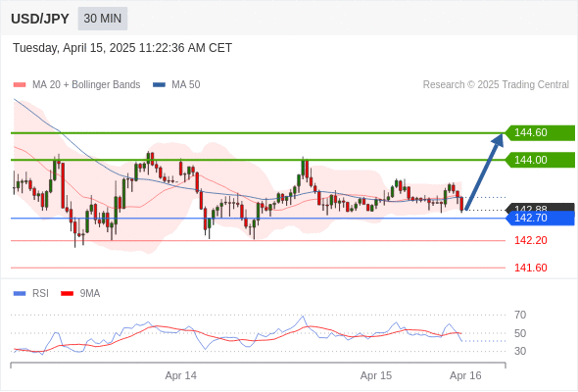Click the RSI 30 level label

point(520,351)
